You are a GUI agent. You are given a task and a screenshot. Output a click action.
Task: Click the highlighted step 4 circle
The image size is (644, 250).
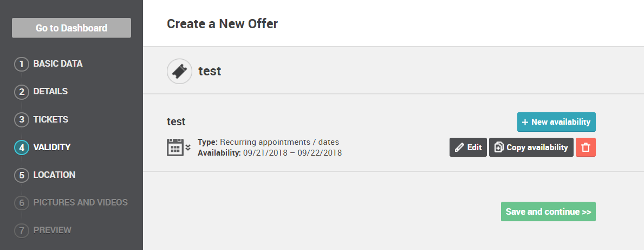click(x=21, y=148)
